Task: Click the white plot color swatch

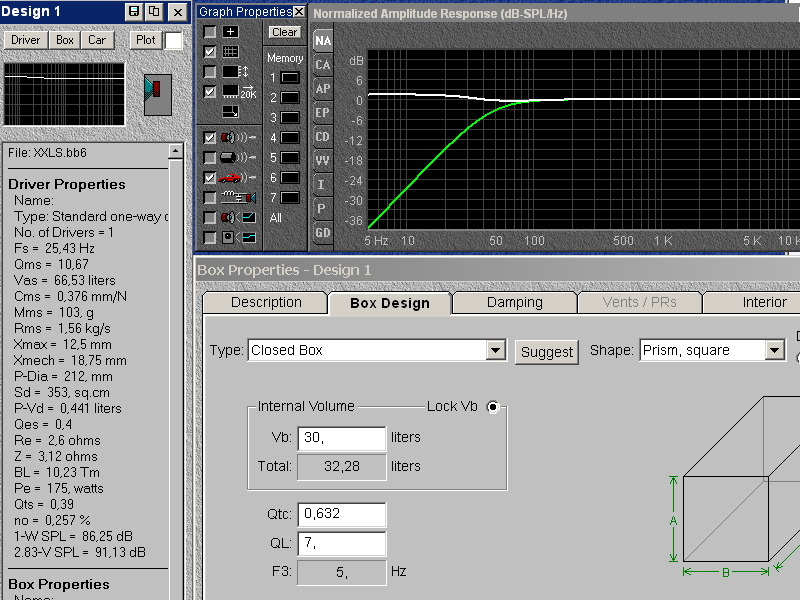Action: click(174, 40)
